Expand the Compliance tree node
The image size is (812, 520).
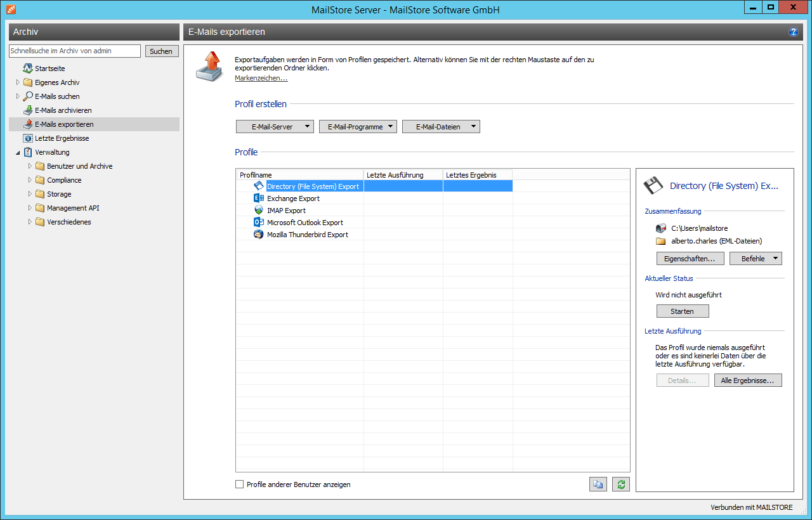[x=30, y=180]
